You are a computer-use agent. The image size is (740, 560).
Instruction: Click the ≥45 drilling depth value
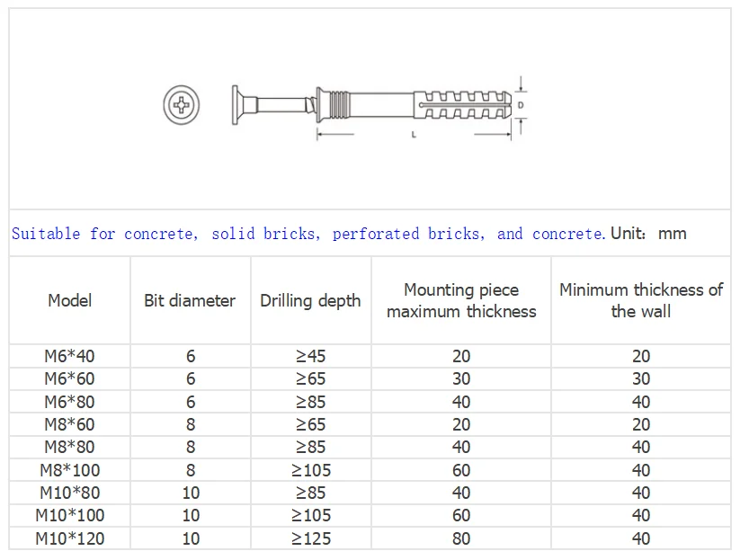[x=310, y=356]
